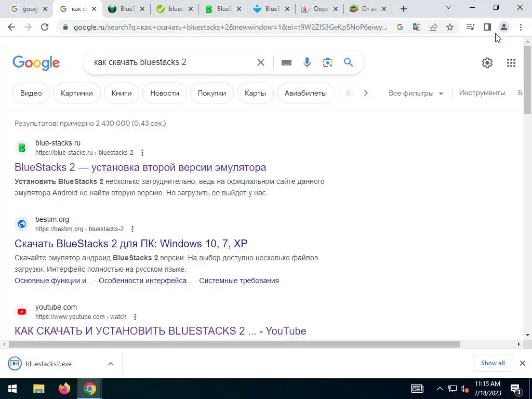Screen dimensions: 532x399
Task: Go to the Google home logo
Action: pyautogui.click(x=36, y=63)
